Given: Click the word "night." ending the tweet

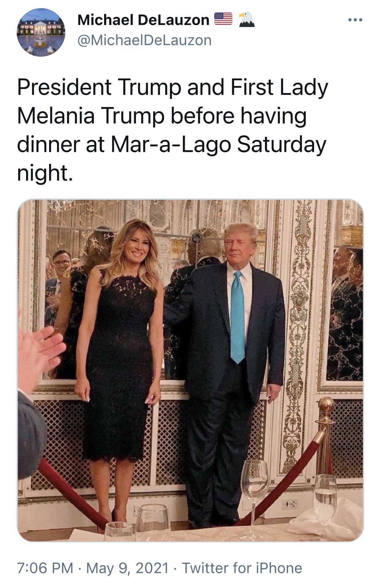Looking at the screenshot, I should pyautogui.click(x=45, y=173).
